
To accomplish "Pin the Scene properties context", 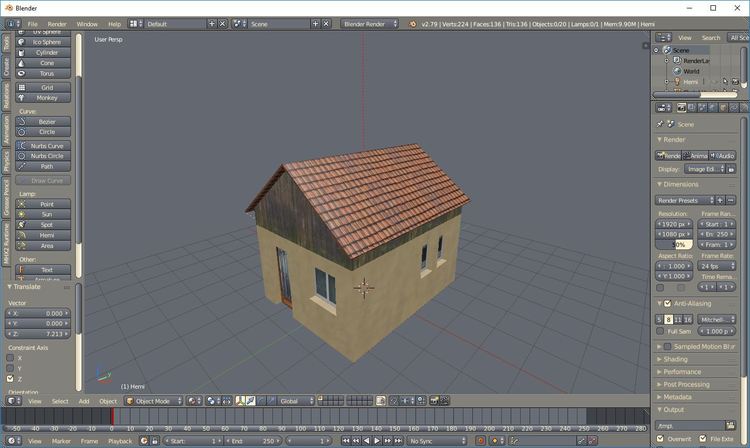I will coord(660,124).
